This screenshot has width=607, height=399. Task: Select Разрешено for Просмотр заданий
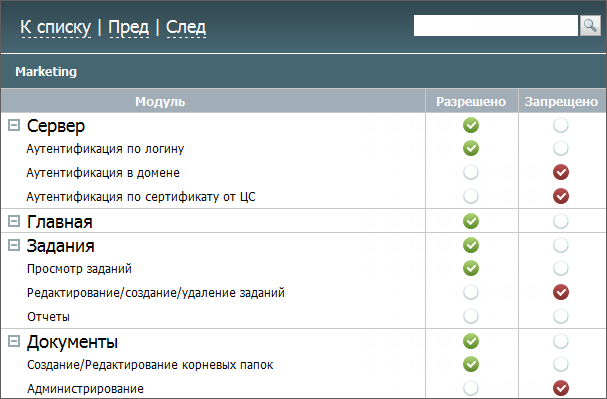(471, 268)
